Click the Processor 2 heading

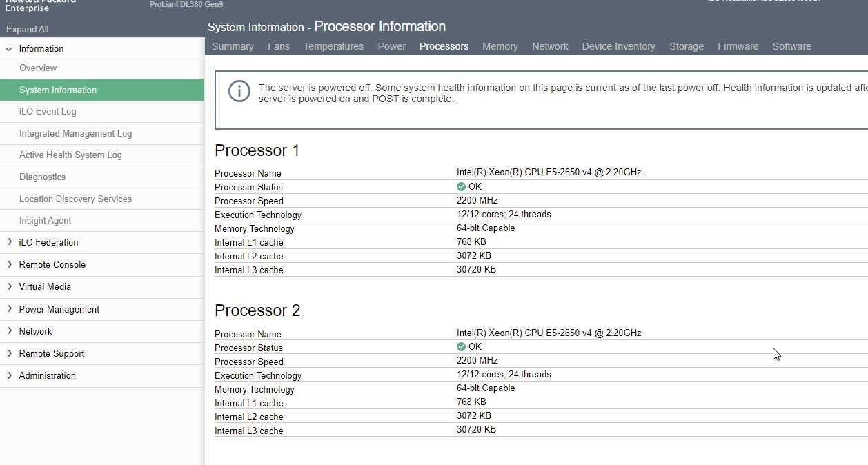pyautogui.click(x=257, y=310)
